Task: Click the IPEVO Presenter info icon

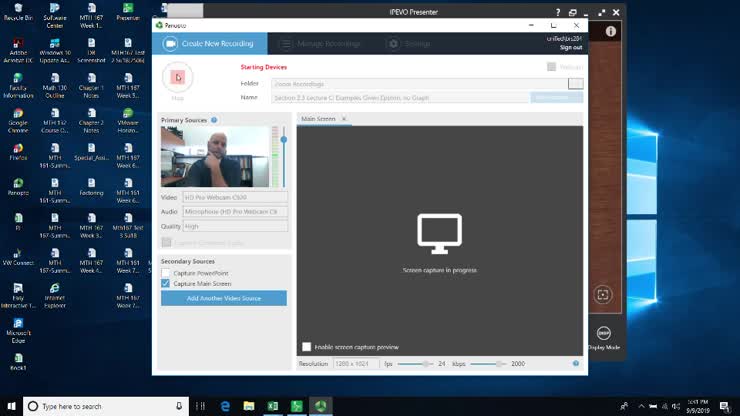Action: pos(611,31)
